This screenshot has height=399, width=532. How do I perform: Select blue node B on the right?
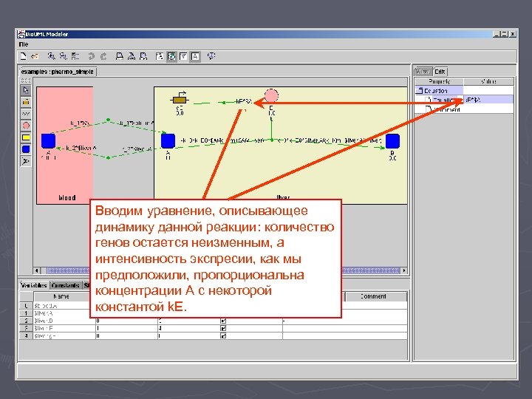click(x=392, y=141)
